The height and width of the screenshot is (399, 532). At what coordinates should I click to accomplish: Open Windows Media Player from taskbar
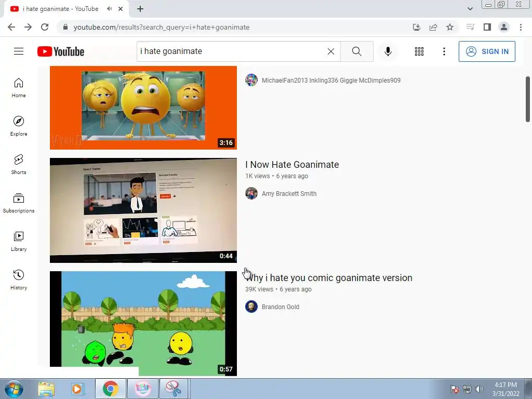point(77,389)
